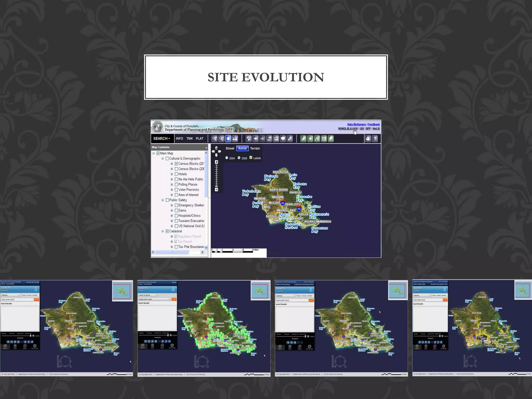
Task: Check Cultural & Demographic checkbox
Action: coord(167,158)
